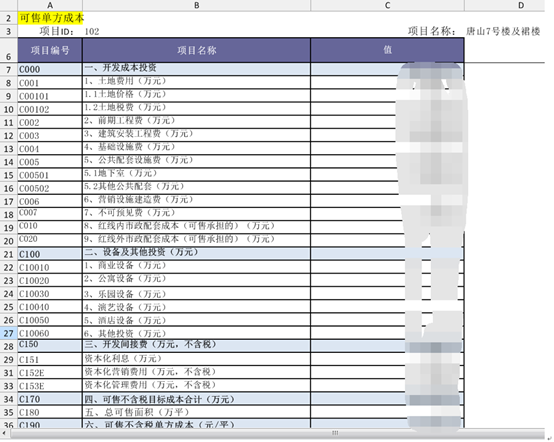Select column C header
The height and width of the screenshot is (442, 554).
click(387, 5)
